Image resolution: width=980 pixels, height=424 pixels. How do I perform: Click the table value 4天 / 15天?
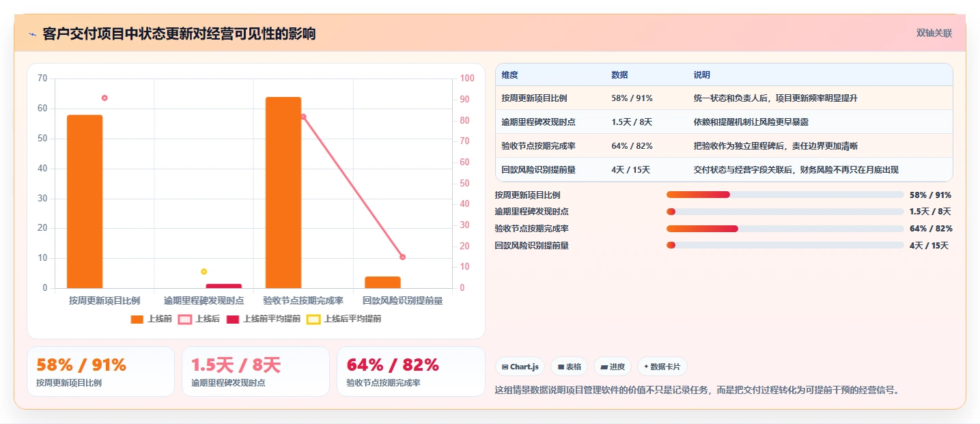point(630,170)
